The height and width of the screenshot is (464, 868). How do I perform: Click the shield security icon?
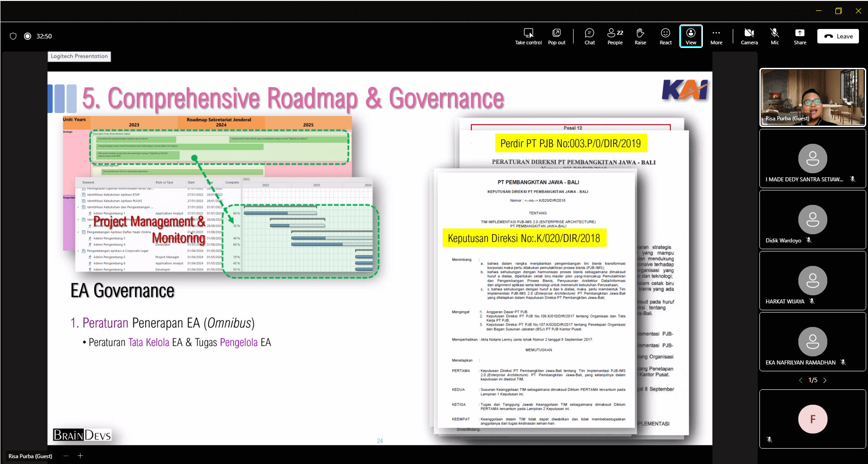click(x=13, y=36)
